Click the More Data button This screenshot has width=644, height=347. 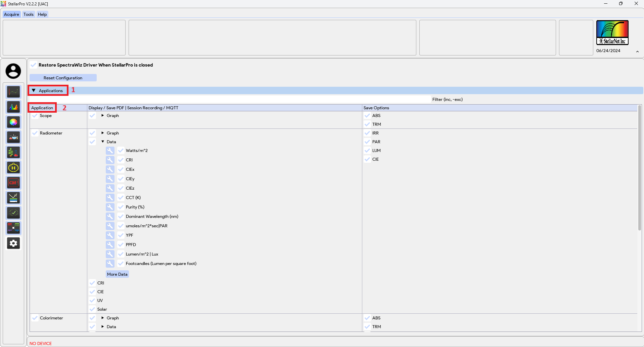(x=117, y=274)
